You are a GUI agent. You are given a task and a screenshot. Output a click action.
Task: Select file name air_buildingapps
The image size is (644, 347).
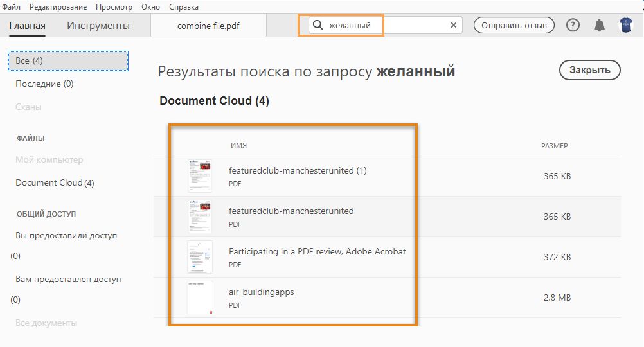pyautogui.click(x=261, y=292)
